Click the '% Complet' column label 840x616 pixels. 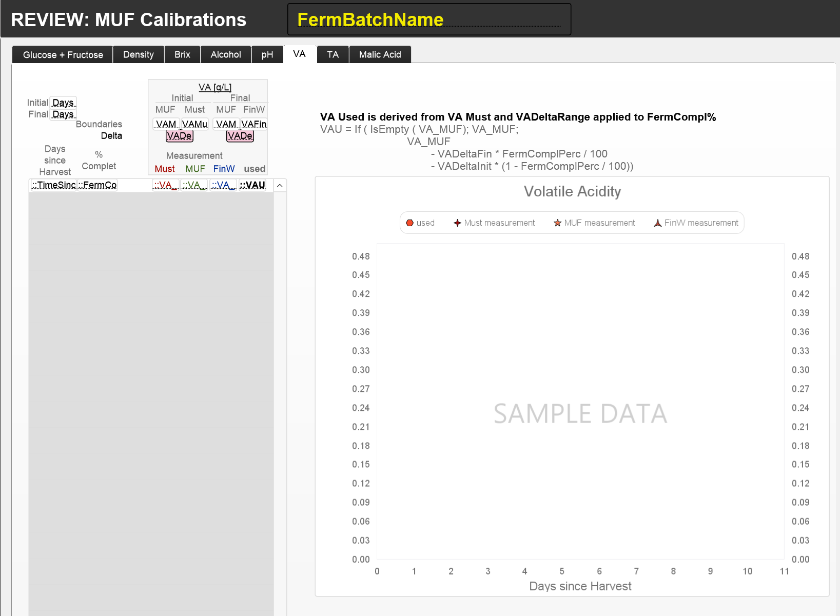pyautogui.click(x=99, y=160)
